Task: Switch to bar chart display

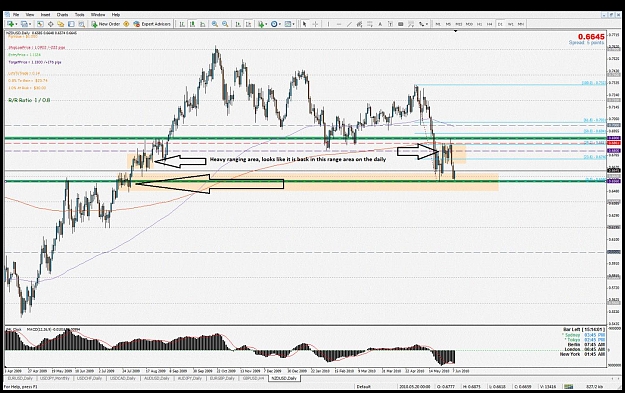Action: pyautogui.click(x=182, y=24)
